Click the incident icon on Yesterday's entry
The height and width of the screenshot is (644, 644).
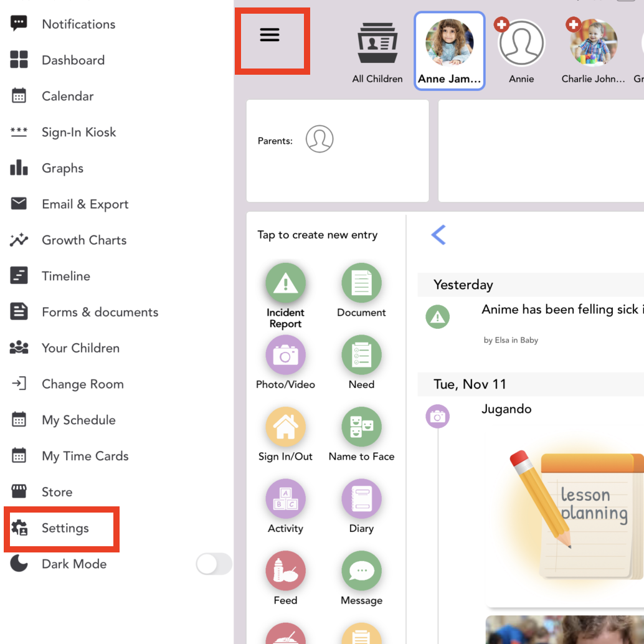tap(437, 316)
